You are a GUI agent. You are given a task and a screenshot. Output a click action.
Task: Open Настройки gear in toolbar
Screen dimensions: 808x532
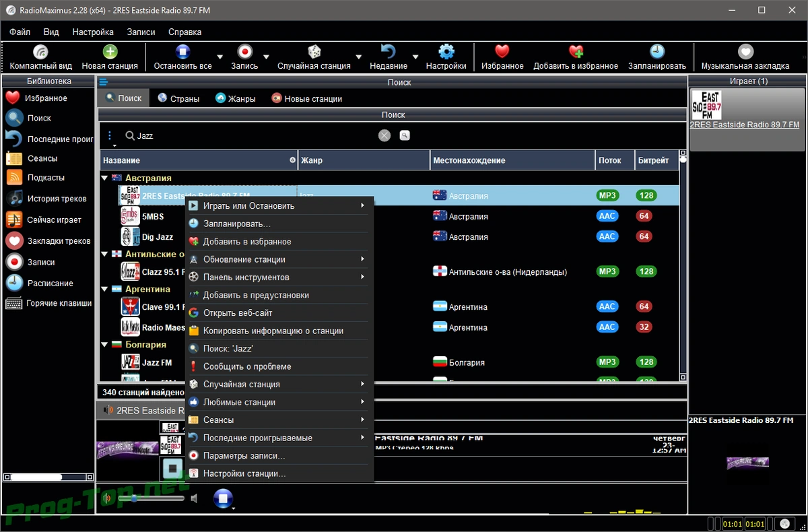(x=446, y=57)
